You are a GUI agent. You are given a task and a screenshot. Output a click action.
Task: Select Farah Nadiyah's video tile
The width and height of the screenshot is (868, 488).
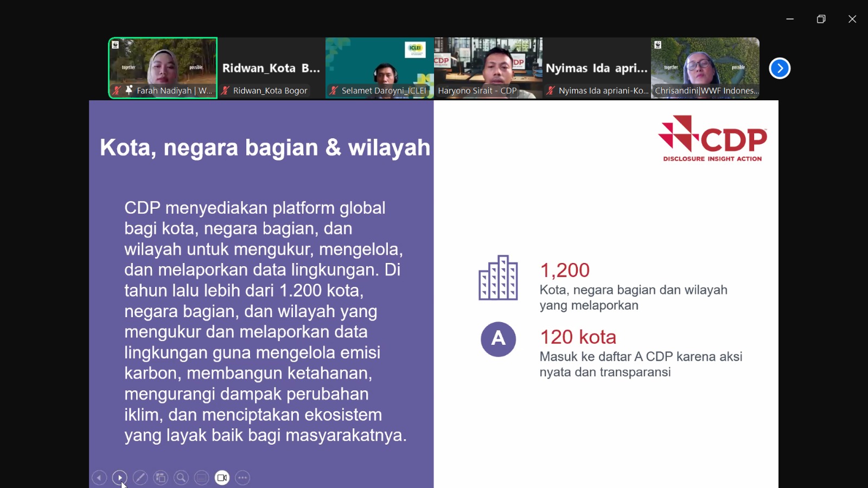pos(163,68)
